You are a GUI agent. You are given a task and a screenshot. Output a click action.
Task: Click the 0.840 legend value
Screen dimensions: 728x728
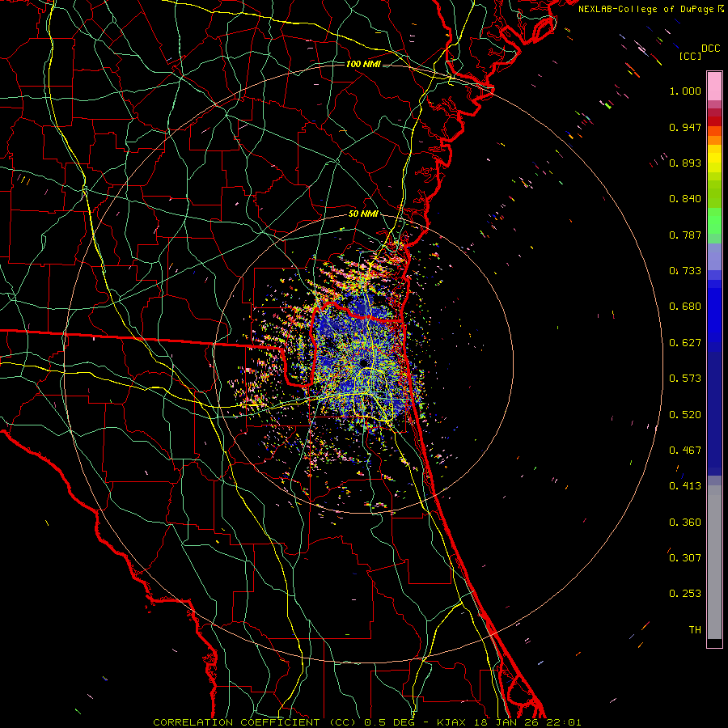click(x=685, y=199)
